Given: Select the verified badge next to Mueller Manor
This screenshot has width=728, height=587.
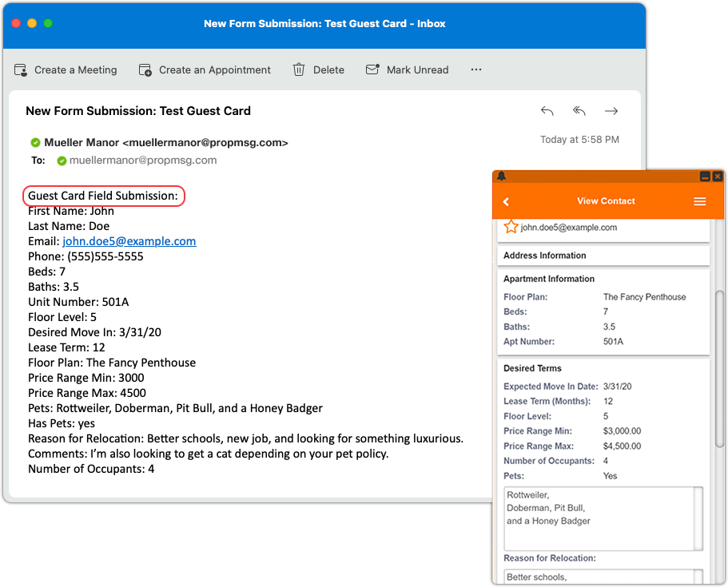Looking at the screenshot, I should click(35, 142).
